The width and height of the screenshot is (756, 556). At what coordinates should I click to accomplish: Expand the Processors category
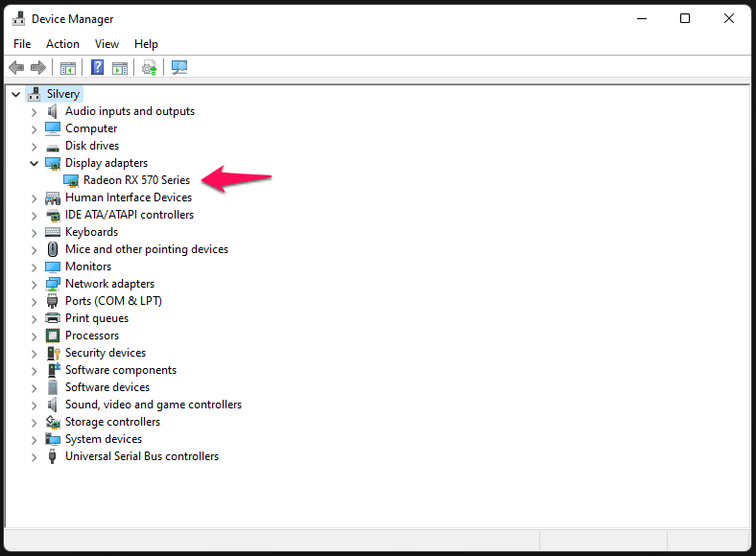(34, 336)
